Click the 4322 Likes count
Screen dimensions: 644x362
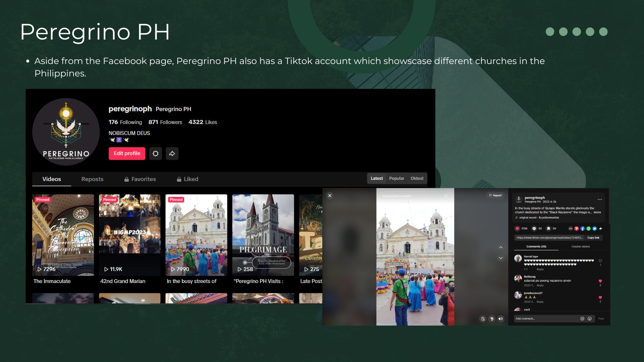[203, 122]
